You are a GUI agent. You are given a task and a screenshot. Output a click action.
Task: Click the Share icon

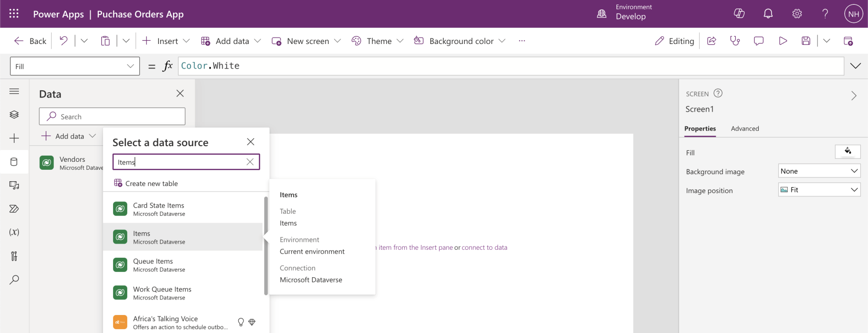(x=712, y=41)
